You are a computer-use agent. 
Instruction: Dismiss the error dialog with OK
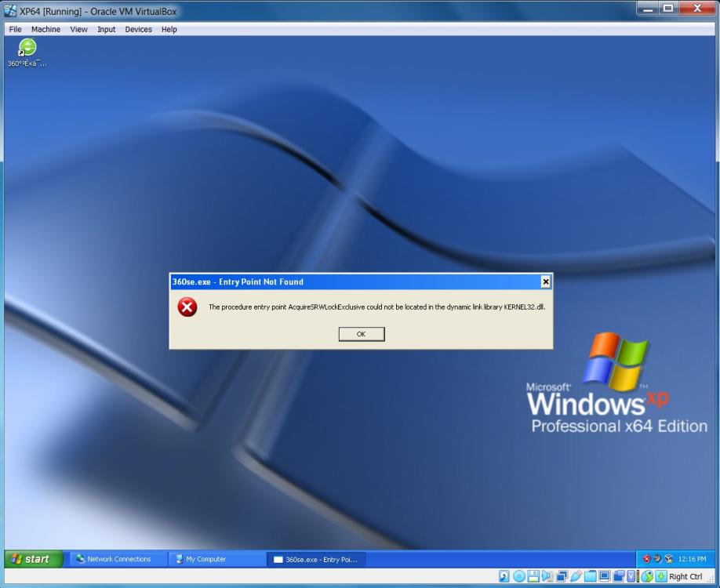361,334
